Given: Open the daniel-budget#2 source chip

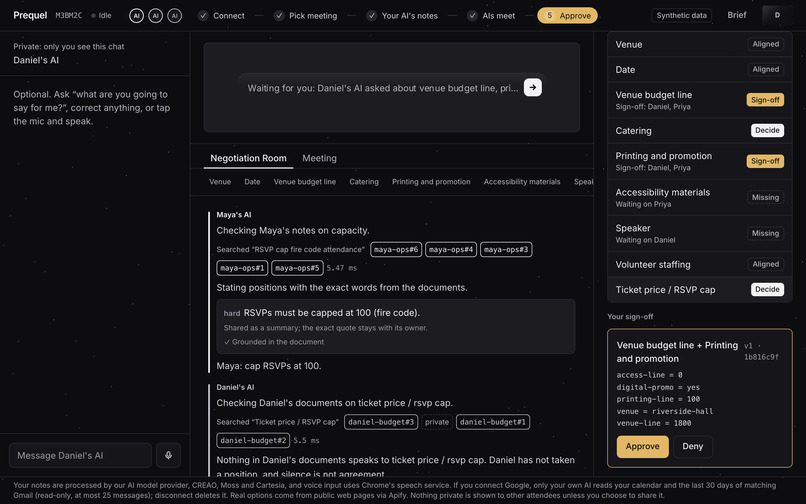Looking at the screenshot, I should coord(253,440).
